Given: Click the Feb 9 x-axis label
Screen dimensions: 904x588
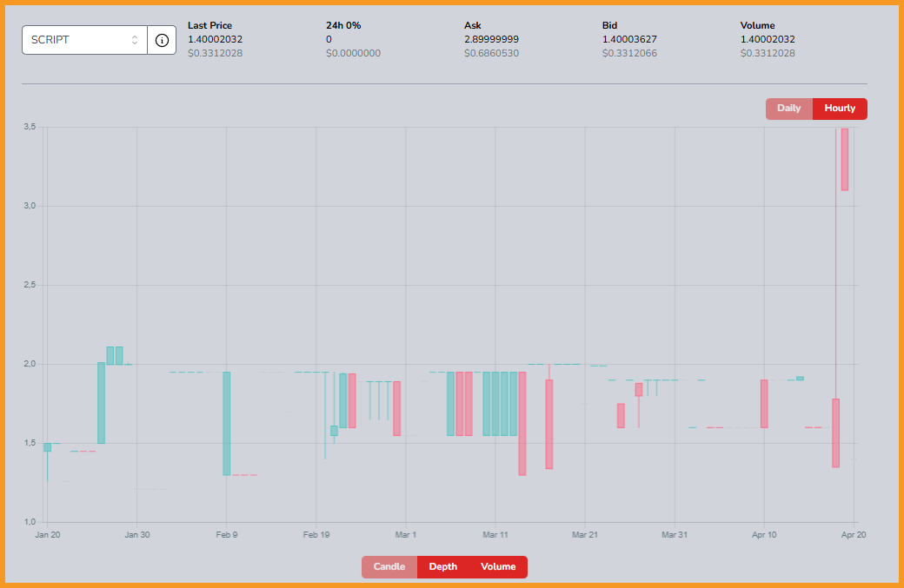Looking at the screenshot, I should (x=227, y=534).
